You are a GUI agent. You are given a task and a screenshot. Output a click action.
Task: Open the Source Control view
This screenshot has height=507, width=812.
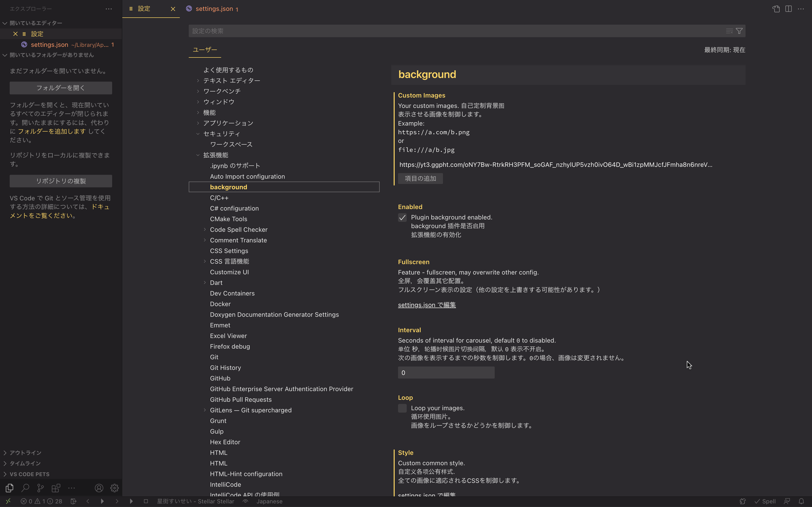[x=40, y=488]
